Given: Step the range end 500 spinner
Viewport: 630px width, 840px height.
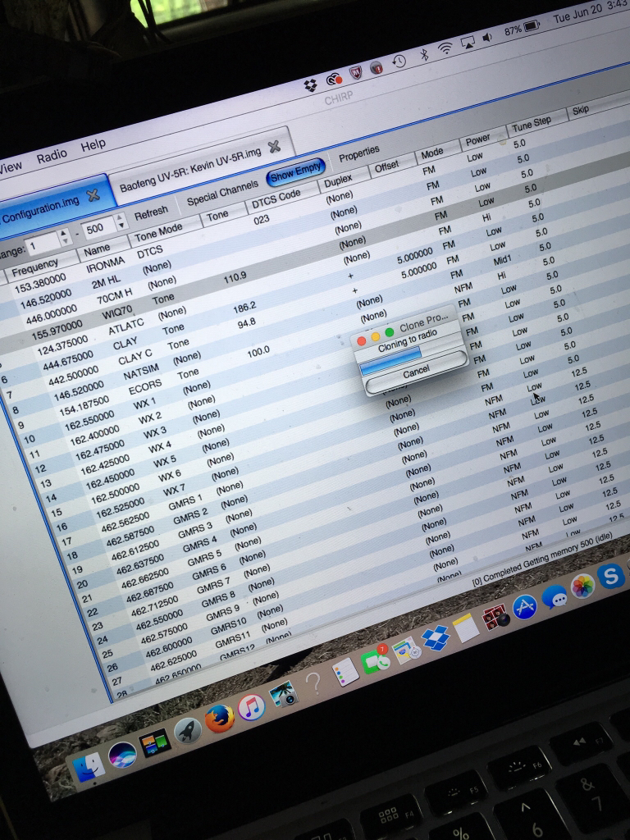Looking at the screenshot, I should [x=121, y=221].
